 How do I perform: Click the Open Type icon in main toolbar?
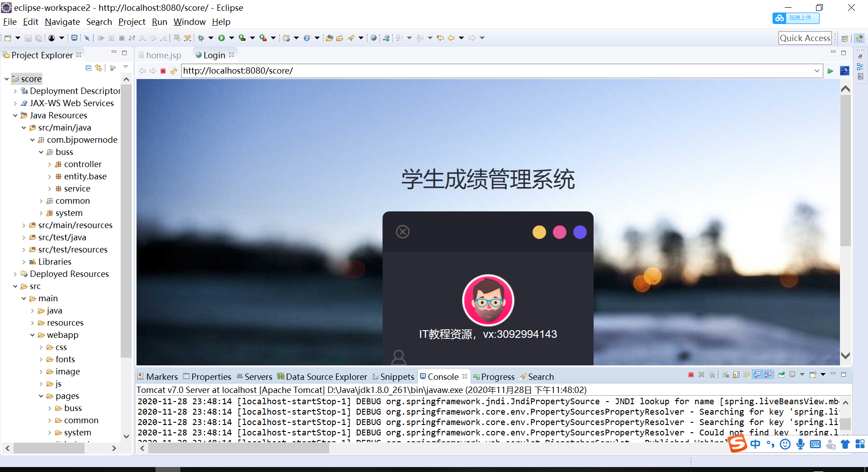pos(329,38)
